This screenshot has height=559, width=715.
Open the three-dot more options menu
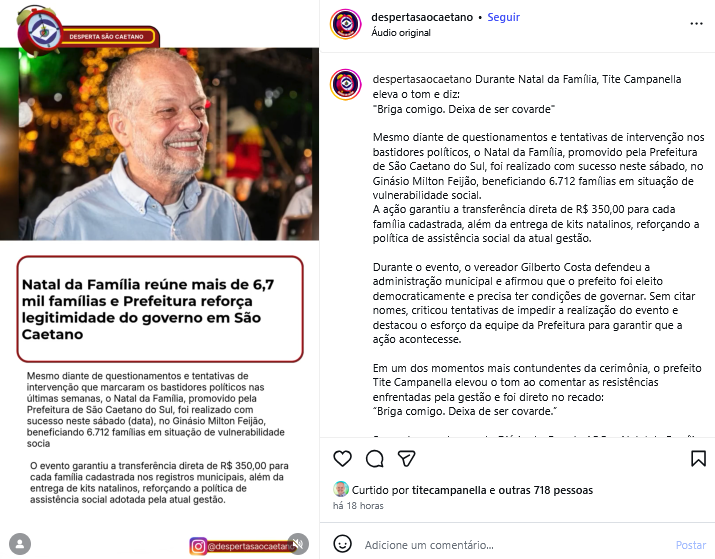point(696,24)
